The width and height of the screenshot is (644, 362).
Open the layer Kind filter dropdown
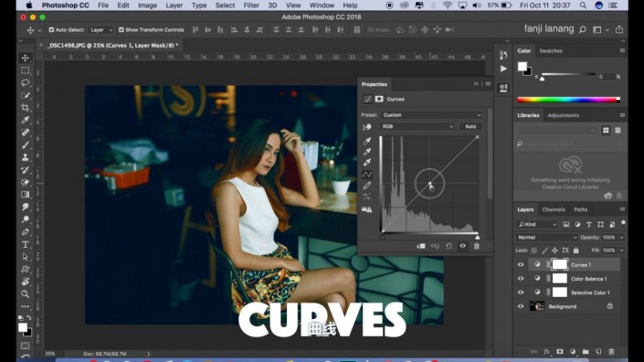pyautogui.click(x=537, y=224)
